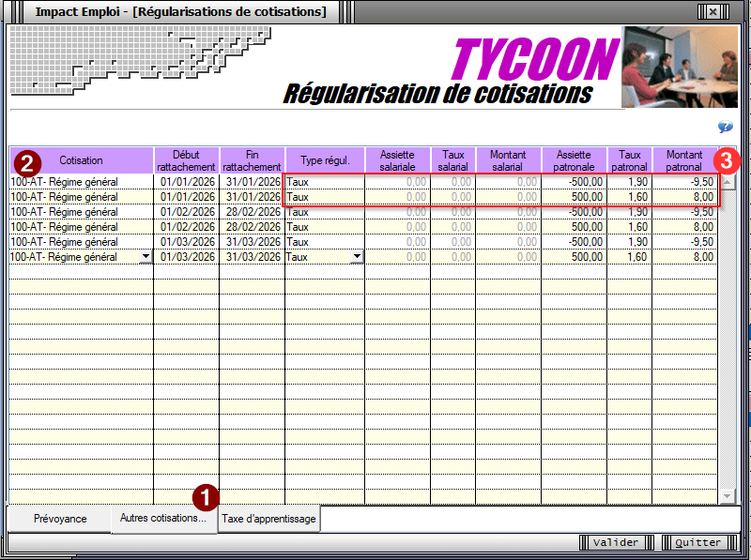Expand the Type régul. dropdown in last row
This screenshot has height=560, width=751.
click(357, 256)
